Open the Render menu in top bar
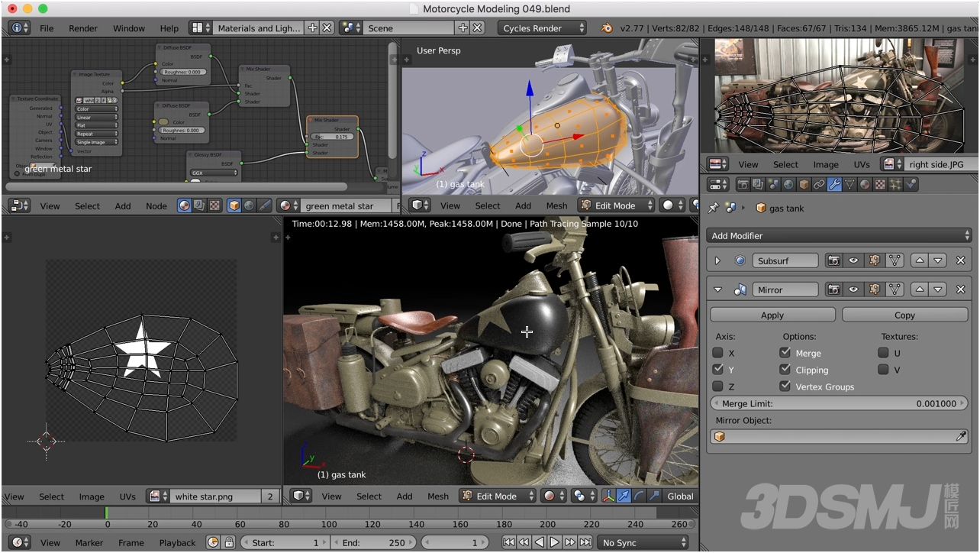The image size is (980, 553). pos(83,28)
